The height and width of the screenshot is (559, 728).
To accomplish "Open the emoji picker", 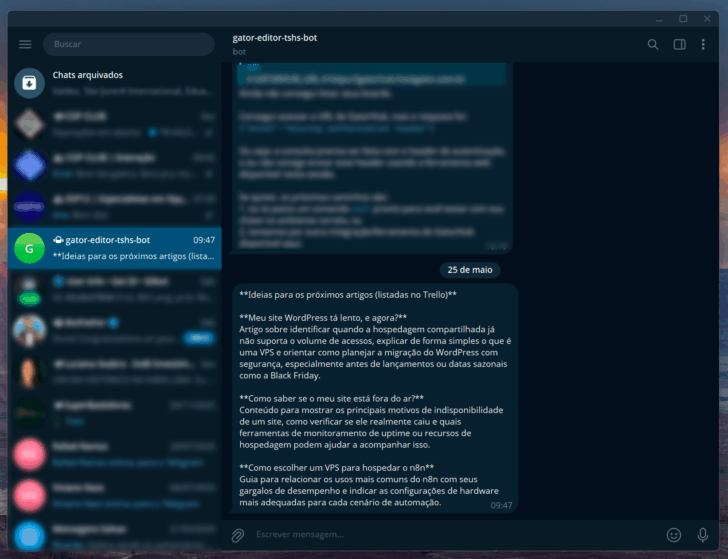I will pyautogui.click(x=674, y=535).
